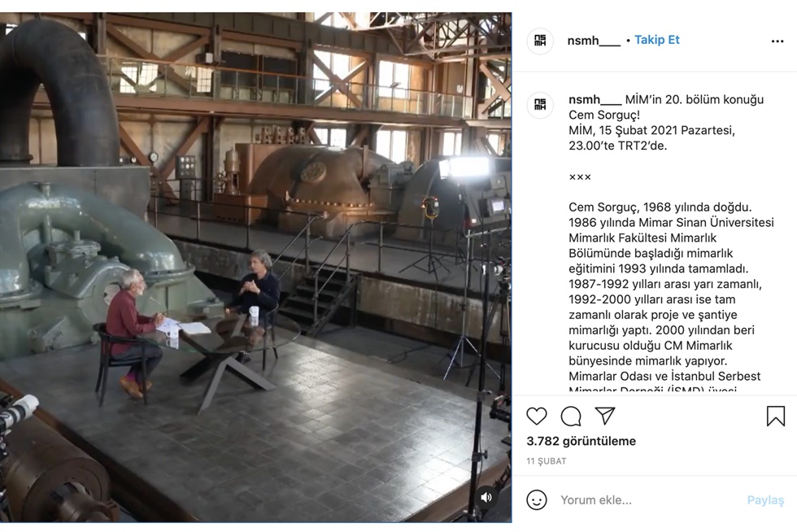The height and width of the screenshot is (532, 797).
Task: Click the 3.782 görüntüleme view count
Action: (x=581, y=441)
